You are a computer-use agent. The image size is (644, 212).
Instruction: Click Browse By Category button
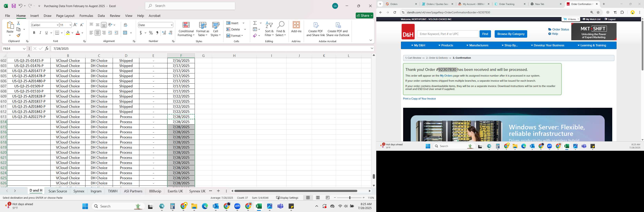(x=511, y=34)
